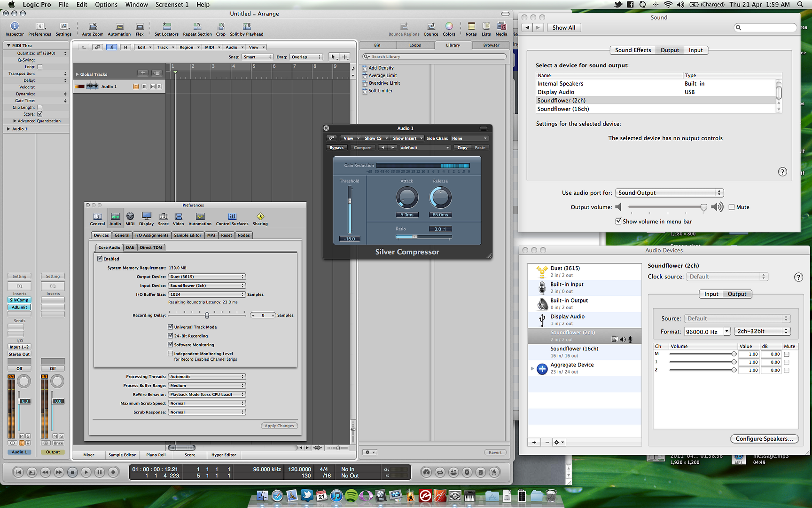
Task: Open Sharing preferences pane icon
Action: click(260, 219)
